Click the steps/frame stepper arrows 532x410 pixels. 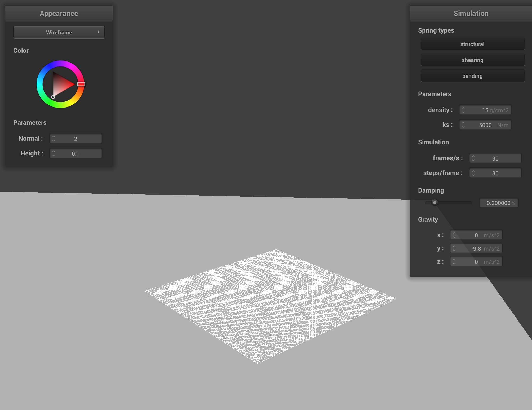point(473,173)
